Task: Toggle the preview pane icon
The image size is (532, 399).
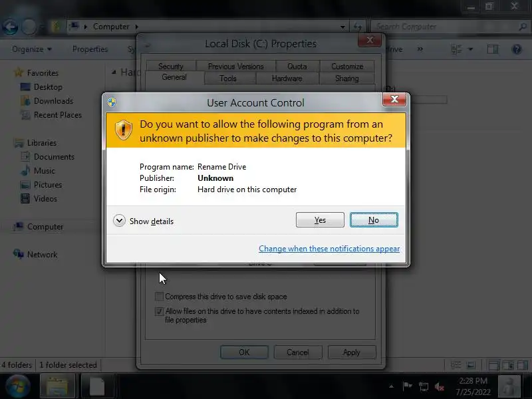Action: pyautogui.click(x=493, y=49)
